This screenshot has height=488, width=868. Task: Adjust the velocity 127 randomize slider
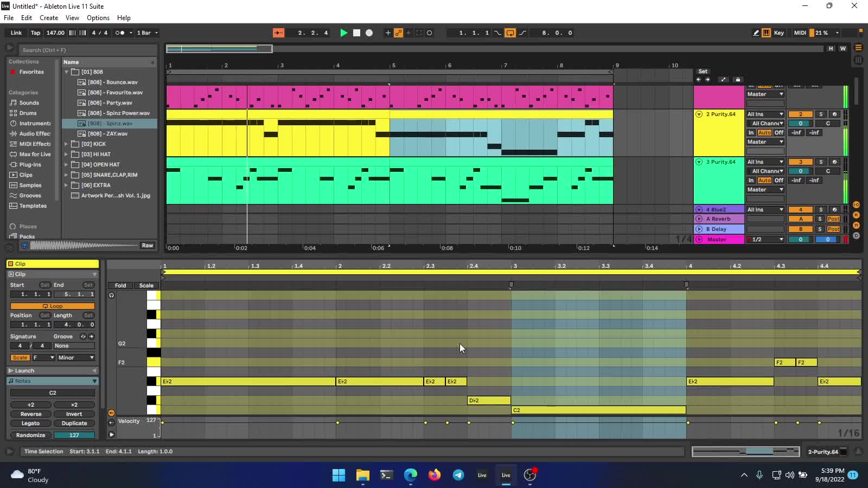(x=74, y=435)
